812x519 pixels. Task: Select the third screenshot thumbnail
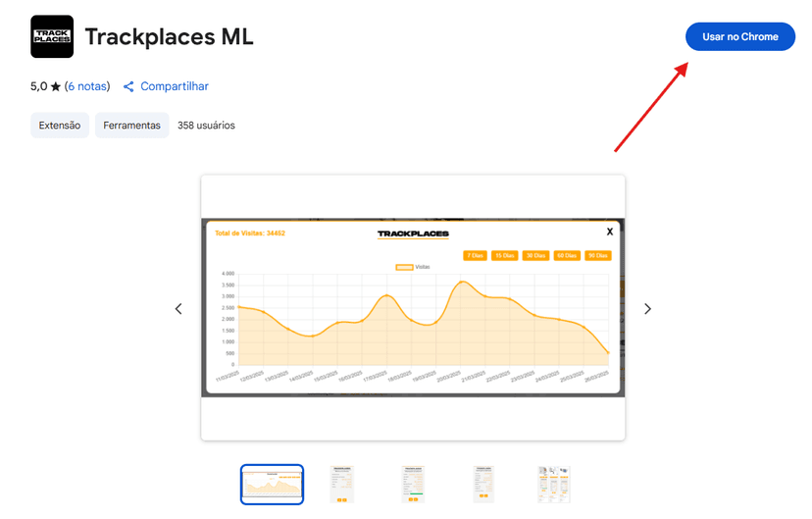[x=413, y=485]
